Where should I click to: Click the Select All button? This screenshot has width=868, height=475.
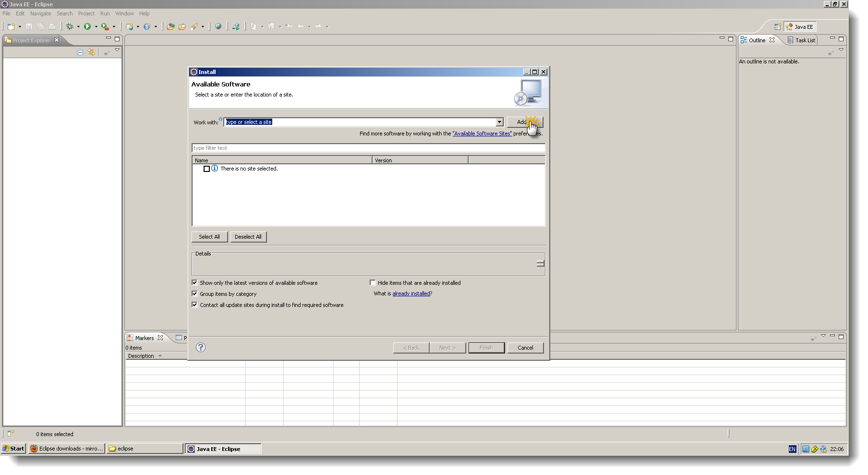click(x=209, y=237)
